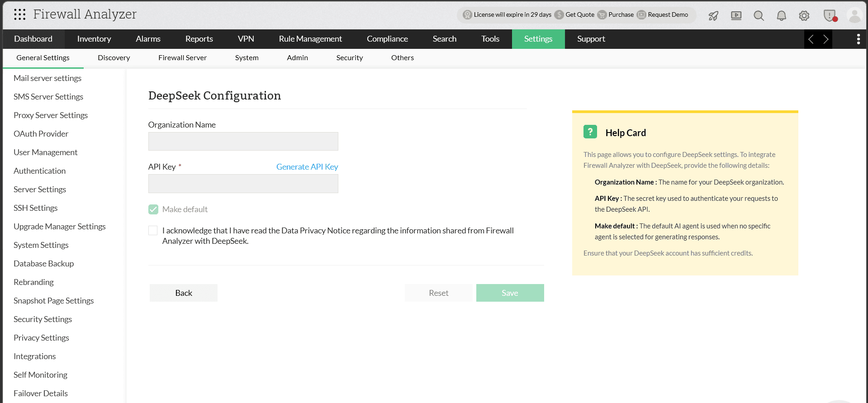Open OAuth Provider in sidebar

(x=41, y=134)
